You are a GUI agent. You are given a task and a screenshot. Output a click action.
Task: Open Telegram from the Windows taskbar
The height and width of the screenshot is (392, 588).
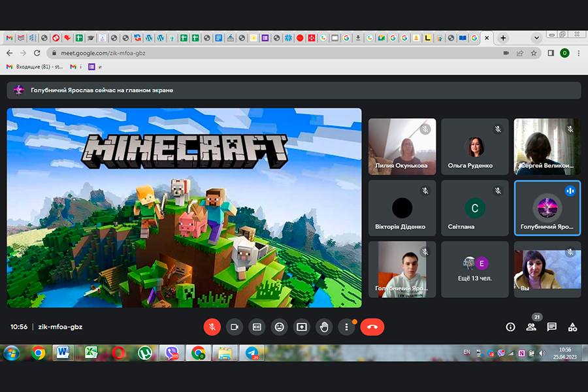(252, 353)
